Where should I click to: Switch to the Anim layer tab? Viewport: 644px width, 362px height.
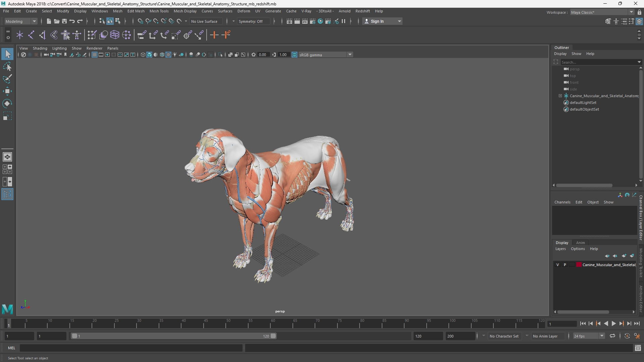[580, 243]
